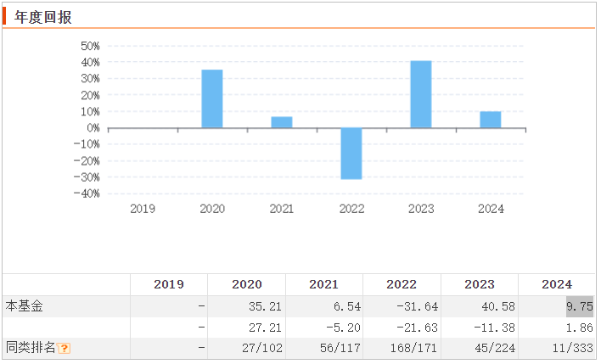Select the highlighted 9.75 cell
This screenshot has width=601, height=364.
click(580, 305)
